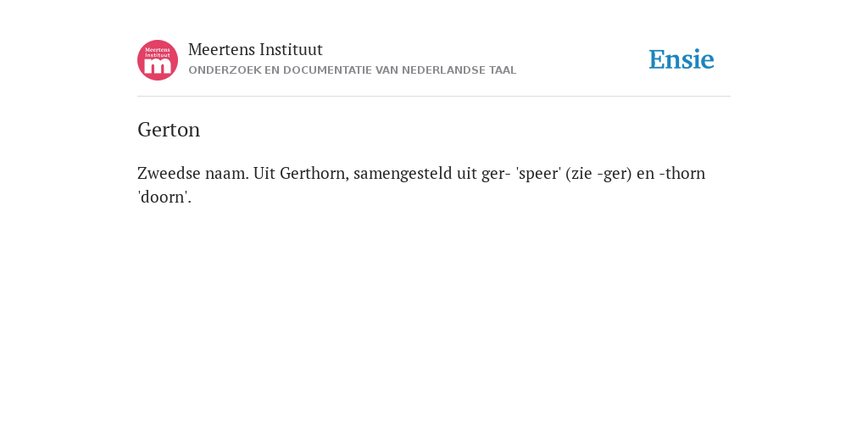Image resolution: width=868 pixels, height=434 pixels.
Task: Click the word ONDERZOEK in the subtitle
Action: (225, 70)
